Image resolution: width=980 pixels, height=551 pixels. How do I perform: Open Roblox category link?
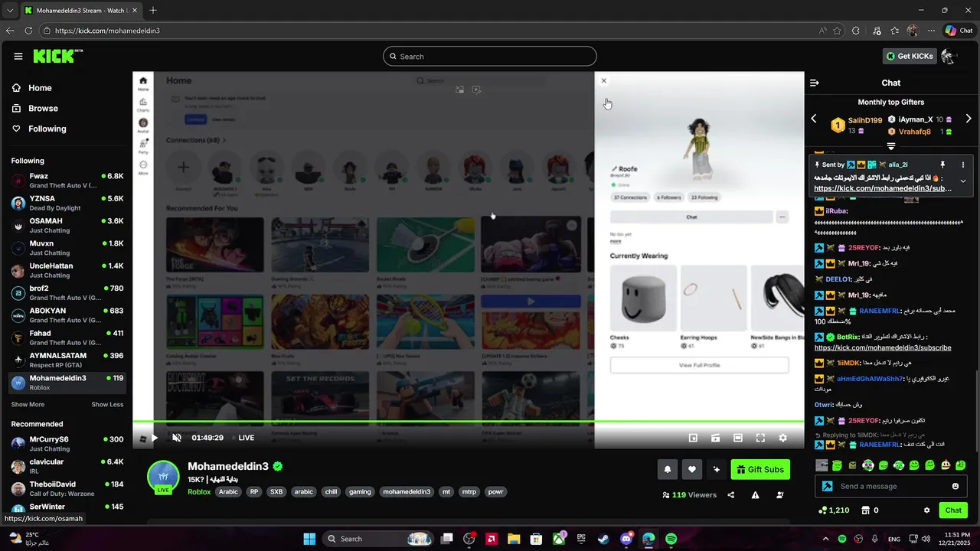click(x=199, y=492)
